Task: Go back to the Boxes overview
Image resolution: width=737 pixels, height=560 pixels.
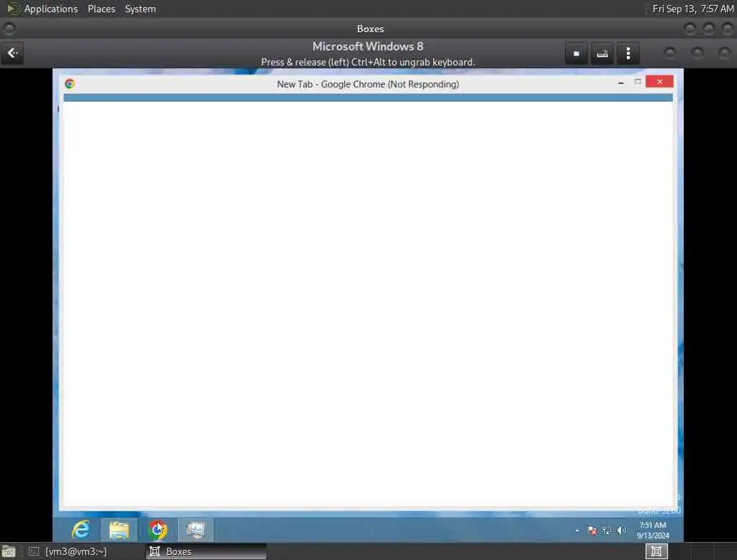Action: pyautogui.click(x=13, y=53)
